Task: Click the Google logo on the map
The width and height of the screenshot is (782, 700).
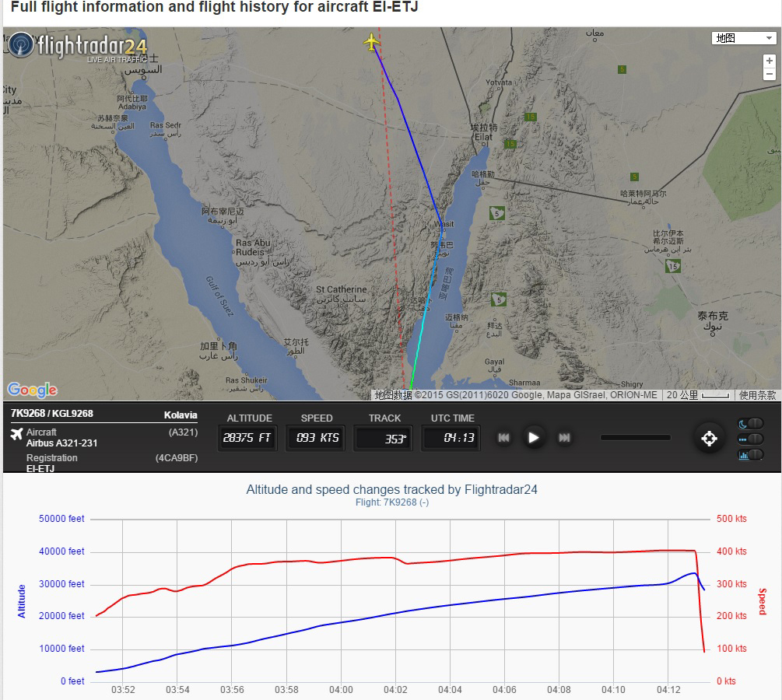Action: tap(32, 390)
